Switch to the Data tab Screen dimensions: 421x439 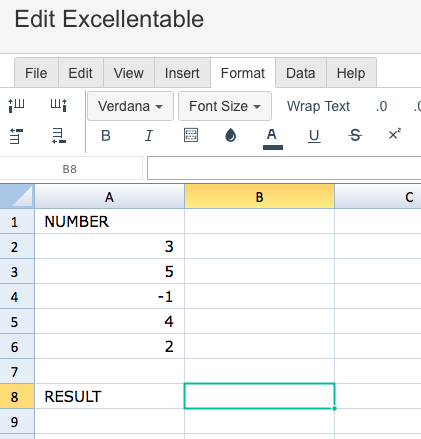[x=301, y=73]
